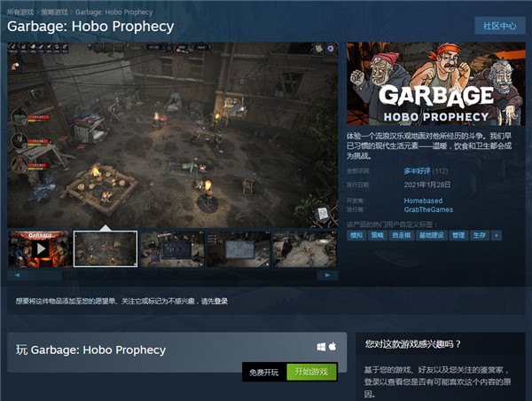The image size is (532, 401).
Task: Go to 所有游戏 in the breadcrumb
Action: pos(20,12)
